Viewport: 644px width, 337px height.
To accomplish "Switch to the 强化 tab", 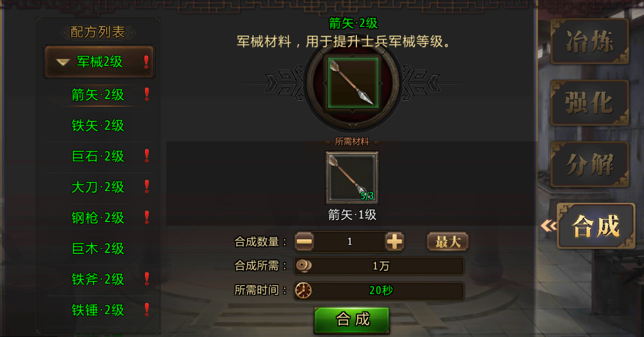I will pyautogui.click(x=590, y=103).
